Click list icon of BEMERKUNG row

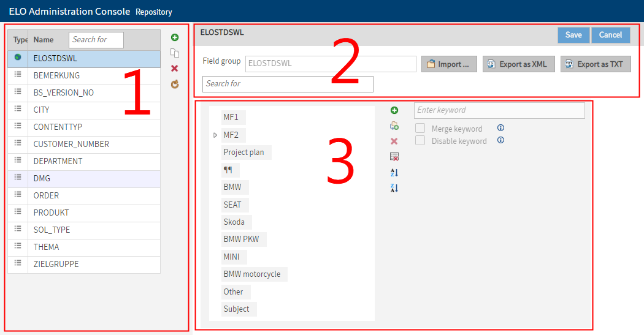click(18, 75)
